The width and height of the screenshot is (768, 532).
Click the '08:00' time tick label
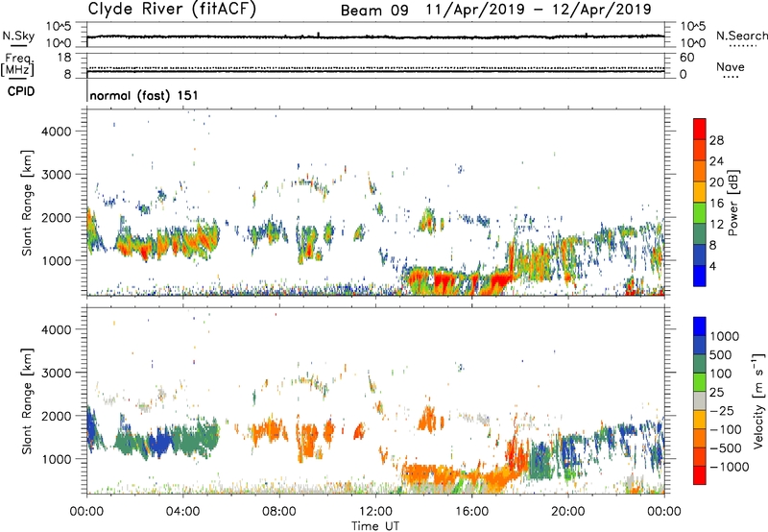click(279, 512)
